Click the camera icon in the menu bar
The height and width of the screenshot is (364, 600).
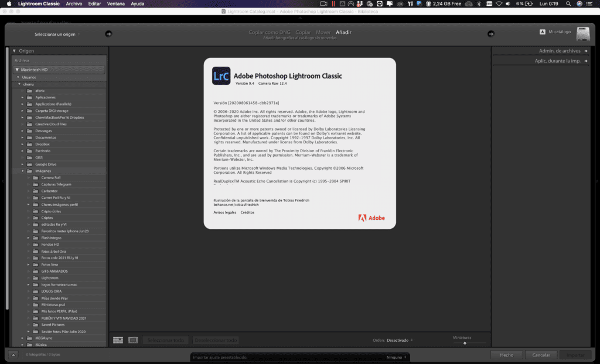323,4
